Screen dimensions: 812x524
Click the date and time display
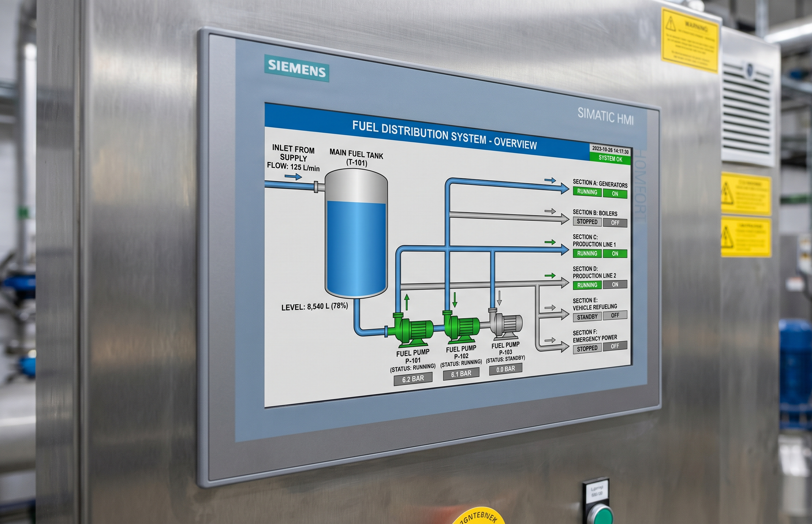(x=610, y=150)
